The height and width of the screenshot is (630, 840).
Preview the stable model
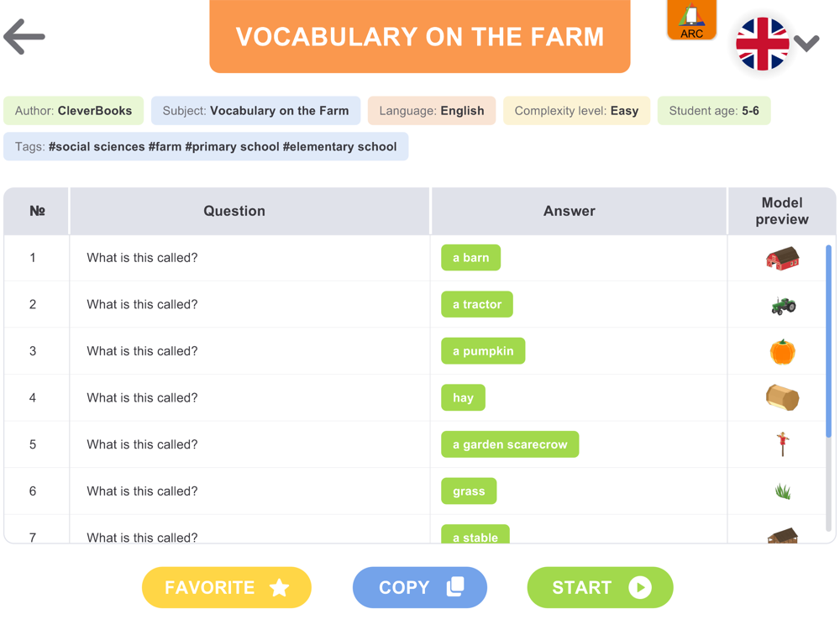coord(782,535)
